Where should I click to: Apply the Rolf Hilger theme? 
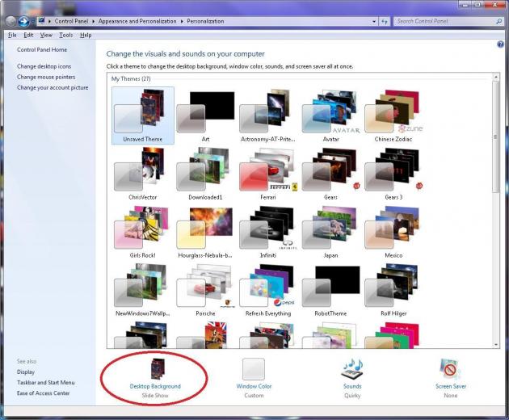click(x=393, y=290)
